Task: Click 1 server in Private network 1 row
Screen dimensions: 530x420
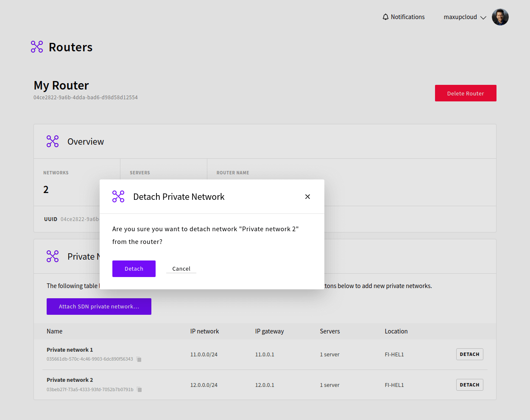Action: (329, 354)
